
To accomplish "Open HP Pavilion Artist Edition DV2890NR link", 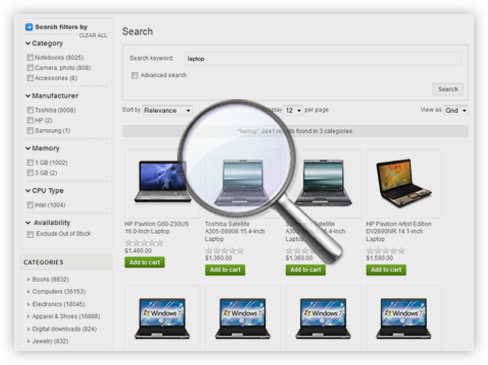I will tap(399, 231).
